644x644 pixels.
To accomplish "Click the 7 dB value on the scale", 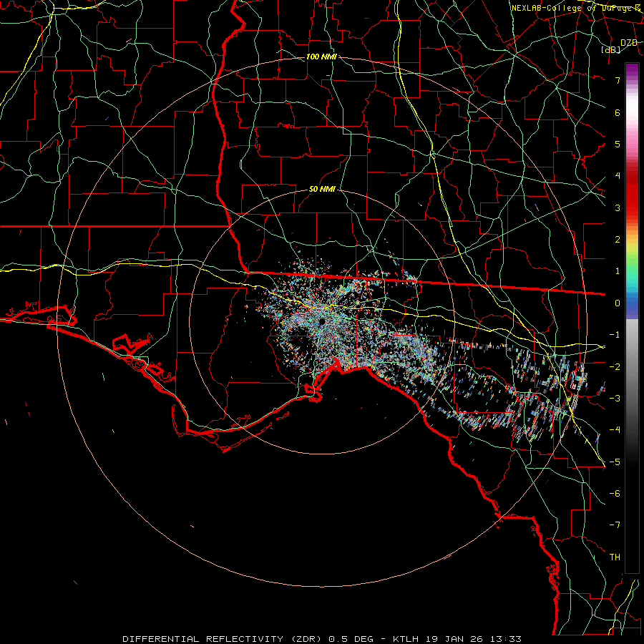I will pos(618,80).
